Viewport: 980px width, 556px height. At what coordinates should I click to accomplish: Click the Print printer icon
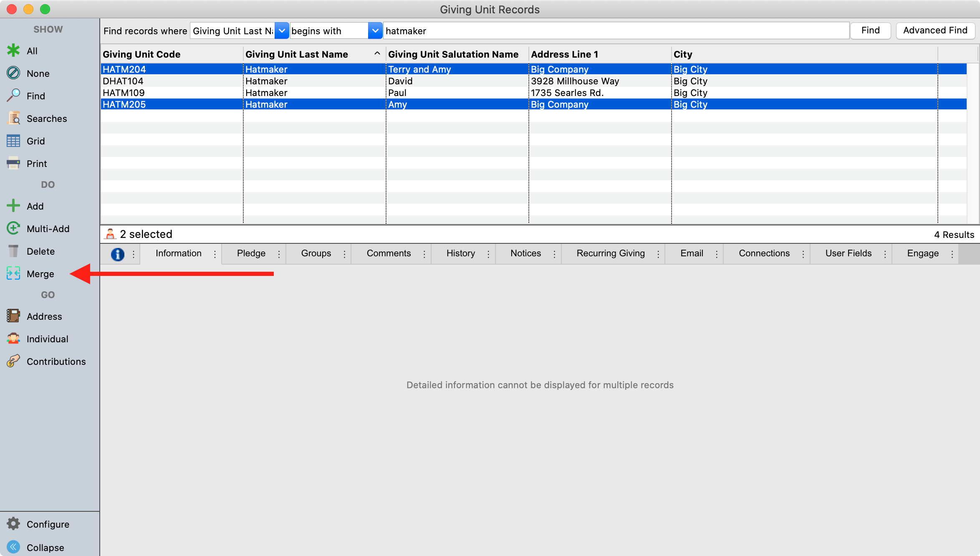(x=13, y=163)
